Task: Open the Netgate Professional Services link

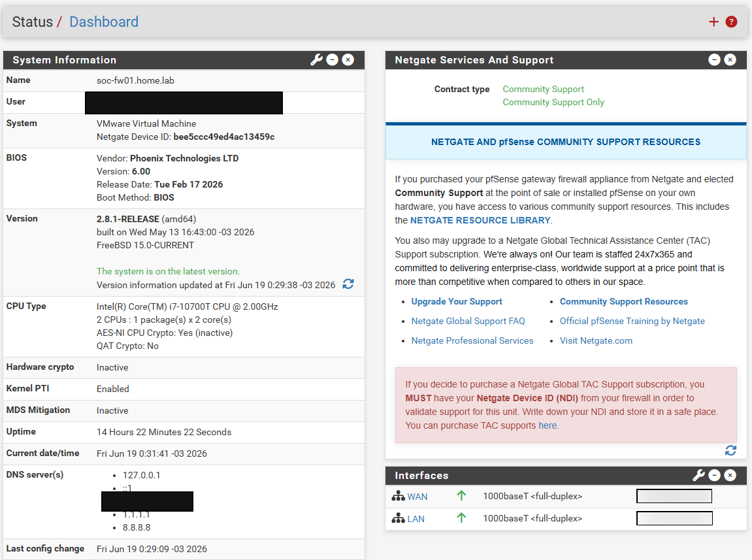Action: click(472, 340)
